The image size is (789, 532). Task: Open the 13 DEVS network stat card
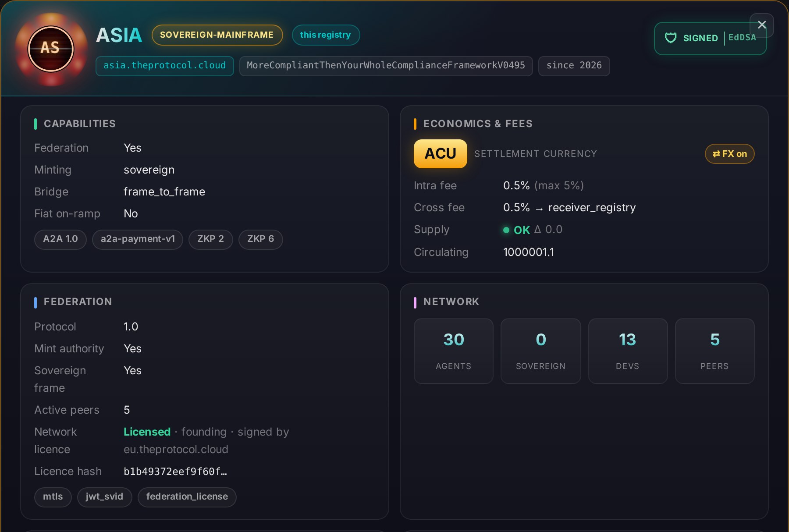628,351
